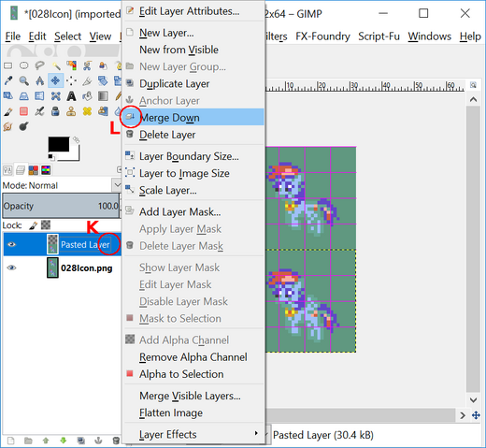Click vertical scrollbar down arrow
Image resolution: width=486 pixels, height=448 pixels.
tap(473, 400)
